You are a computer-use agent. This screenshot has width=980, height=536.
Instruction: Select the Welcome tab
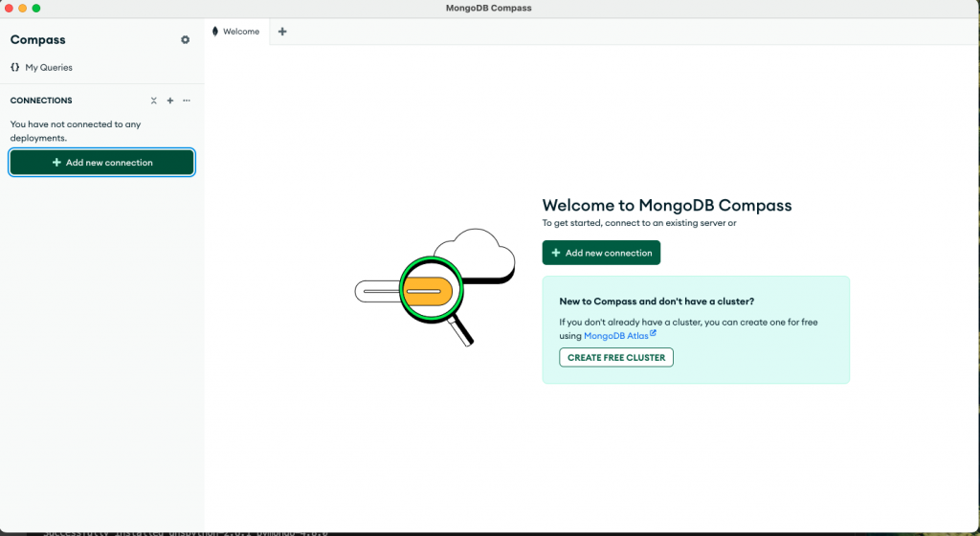236,32
